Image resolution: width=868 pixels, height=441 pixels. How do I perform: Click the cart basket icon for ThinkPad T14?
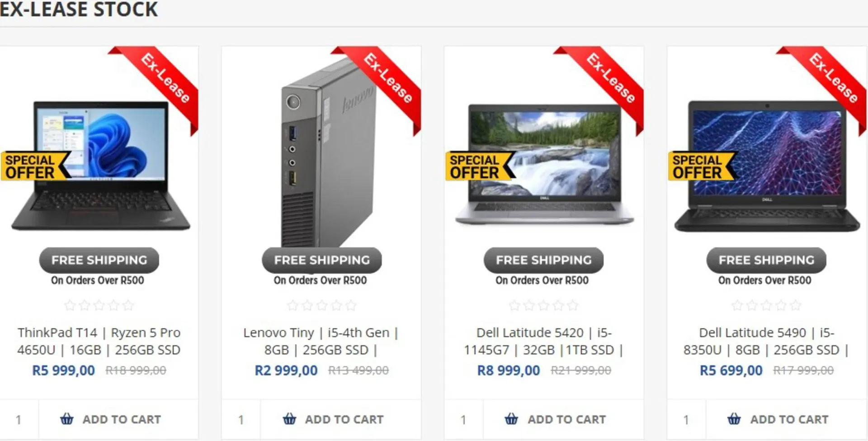click(x=67, y=419)
